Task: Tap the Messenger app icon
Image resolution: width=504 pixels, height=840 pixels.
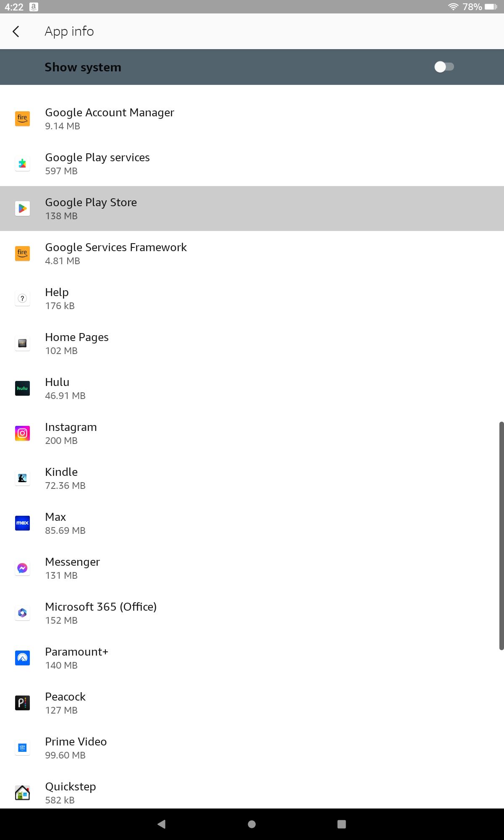Action: click(x=22, y=568)
